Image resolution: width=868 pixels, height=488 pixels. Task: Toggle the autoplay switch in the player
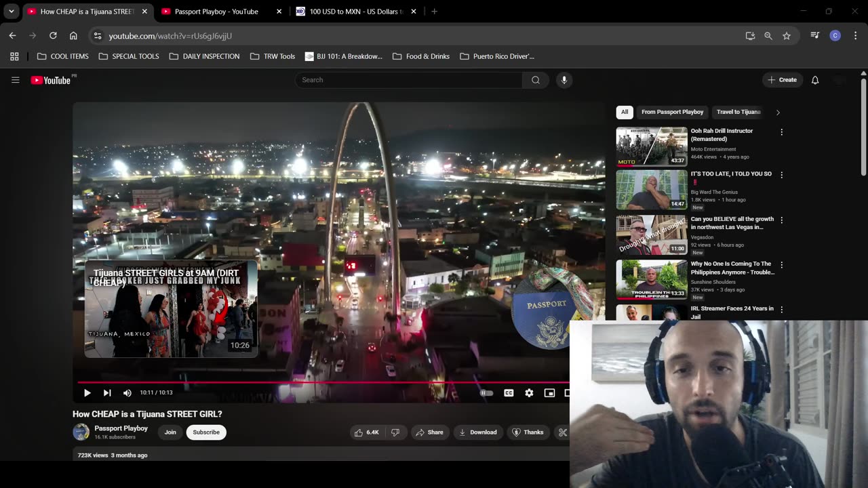point(486,392)
